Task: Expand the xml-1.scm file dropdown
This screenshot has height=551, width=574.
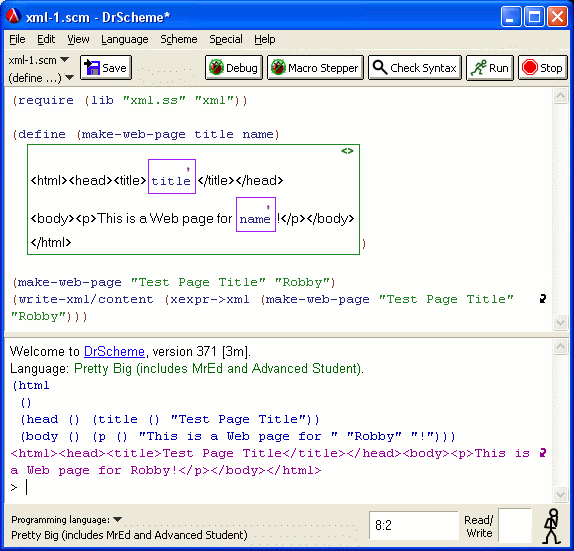Action: pos(38,60)
